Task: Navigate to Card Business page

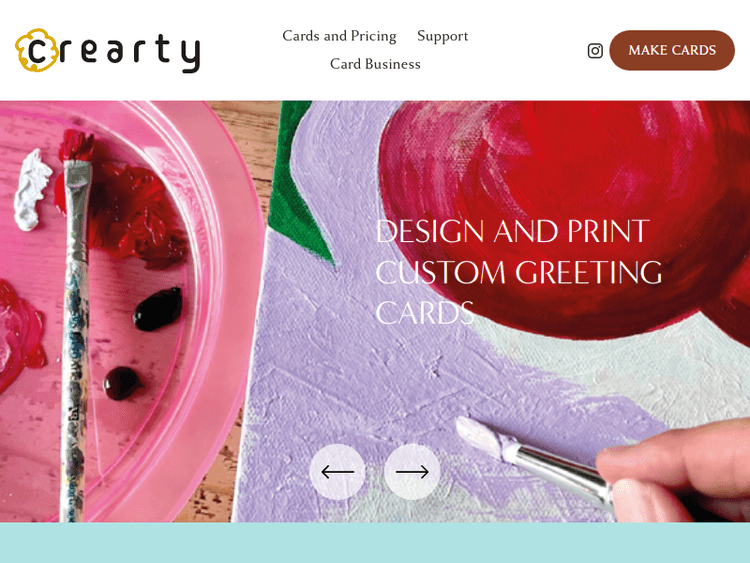Action: pyautogui.click(x=375, y=64)
